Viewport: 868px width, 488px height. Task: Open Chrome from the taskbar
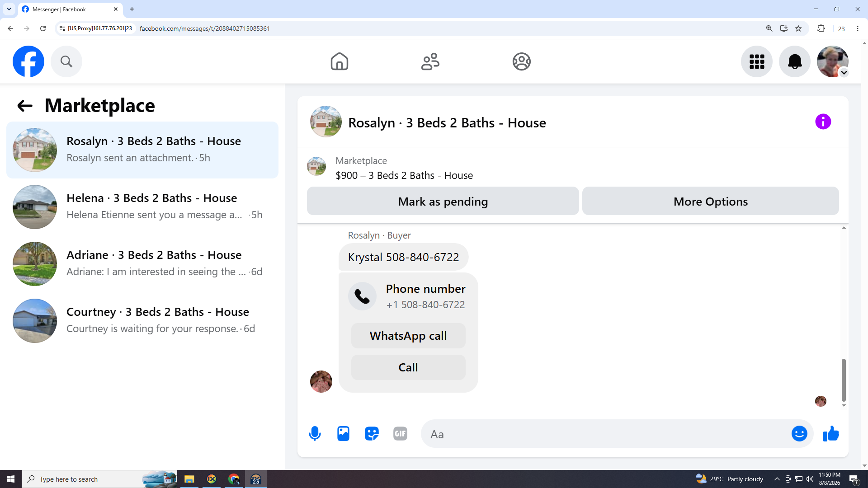234,479
